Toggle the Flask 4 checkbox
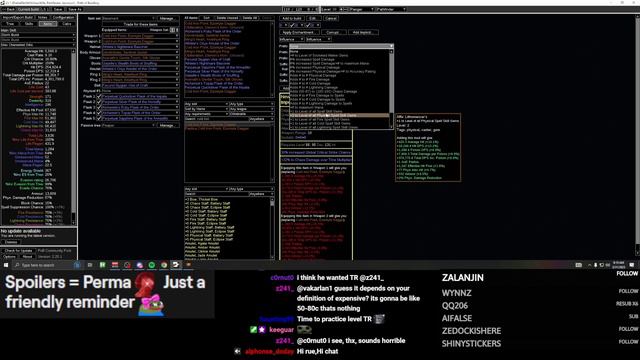640x360 pixels. 99,113
